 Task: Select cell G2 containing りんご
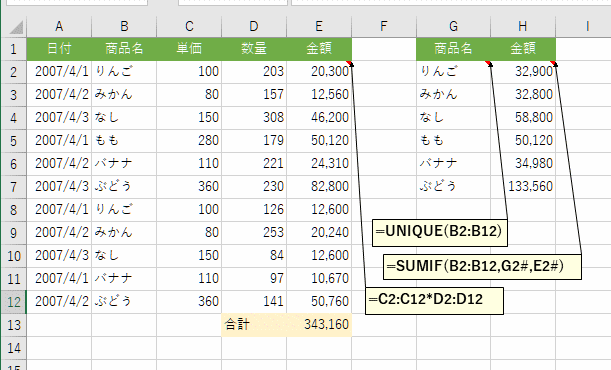pyautogui.click(x=454, y=72)
